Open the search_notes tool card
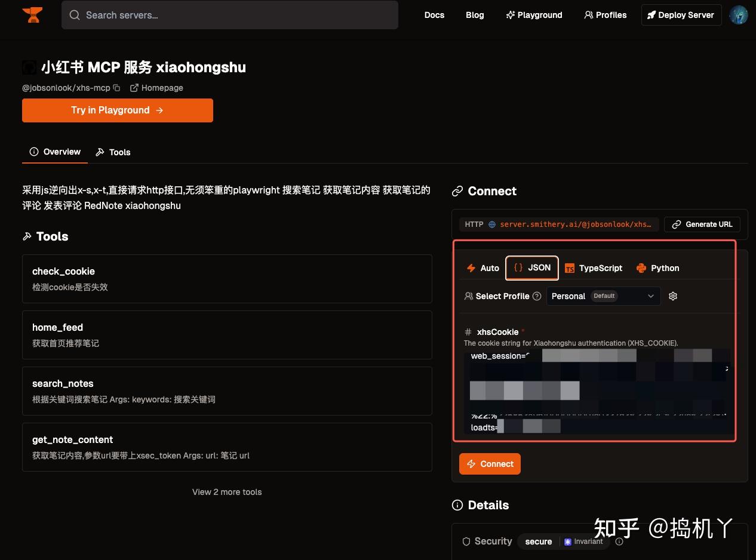The width and height of the screenshot is (756, 560). tap(227, 391)
